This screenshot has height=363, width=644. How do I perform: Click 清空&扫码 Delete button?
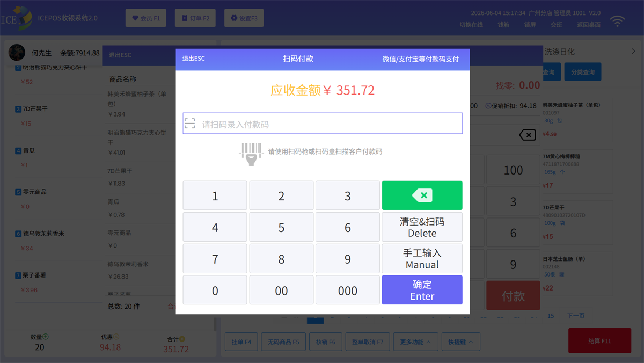(422, 227)
